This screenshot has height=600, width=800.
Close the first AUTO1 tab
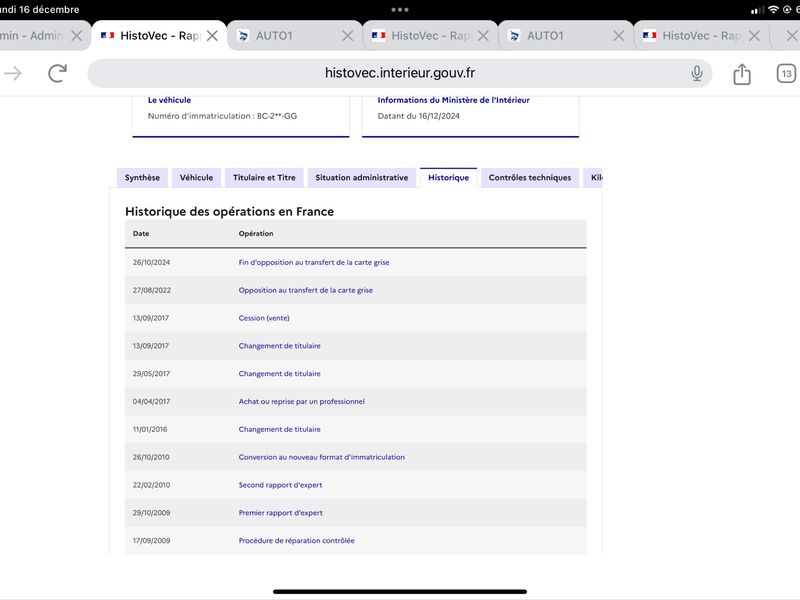(347, 36)
